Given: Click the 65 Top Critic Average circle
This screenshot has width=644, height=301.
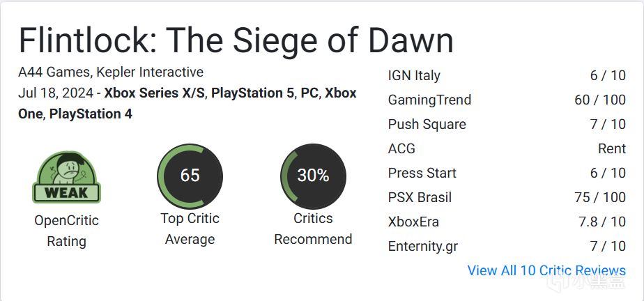Looking at the screenshot, I should pos(190,176).
